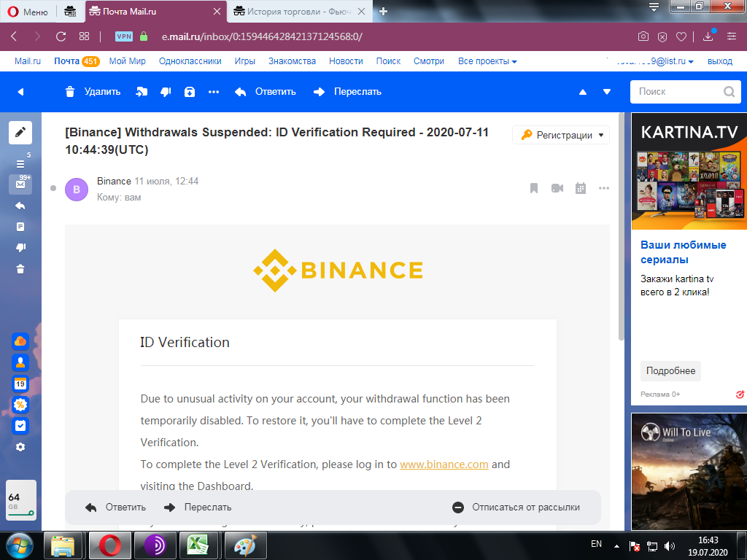Take a snapshot with camera icon
747x560 pixels.
643,36
